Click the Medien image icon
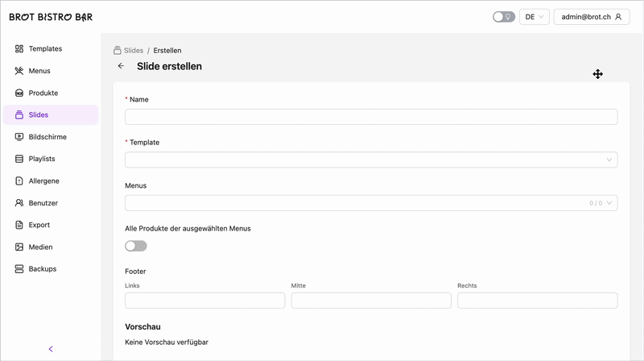644x361 pixels. click(19, 247)
